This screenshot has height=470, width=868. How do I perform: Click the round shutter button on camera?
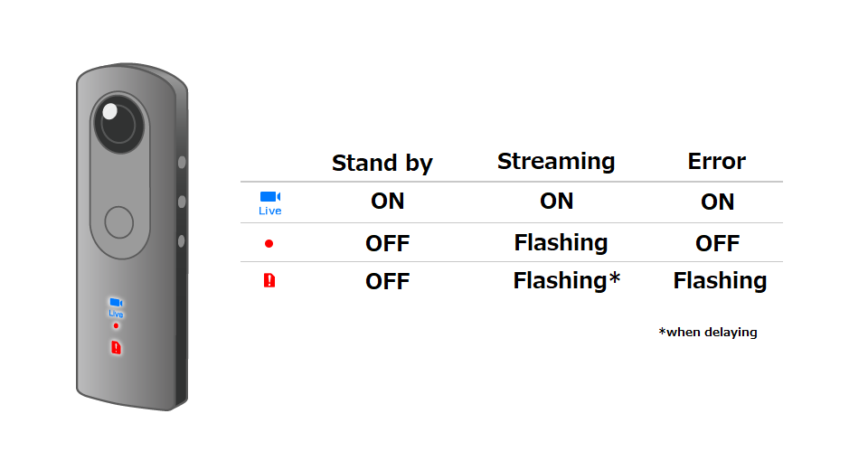click(x=119, y=222)
